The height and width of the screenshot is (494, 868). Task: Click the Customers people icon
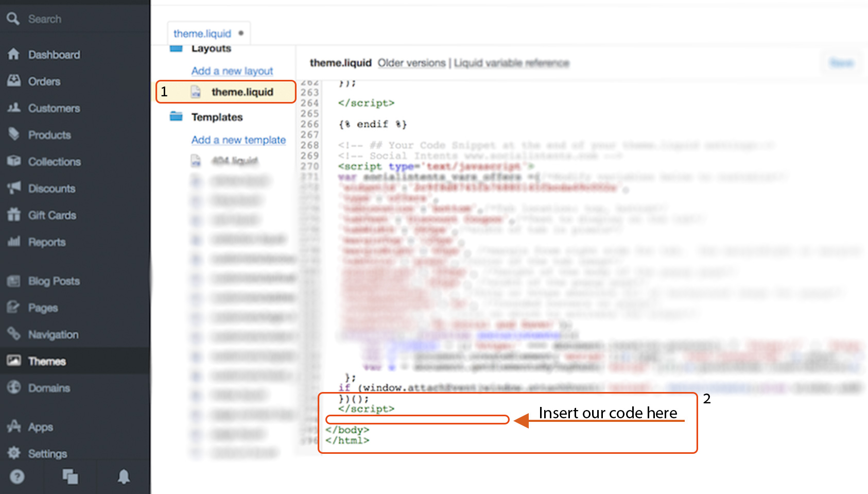click(14, 108)
